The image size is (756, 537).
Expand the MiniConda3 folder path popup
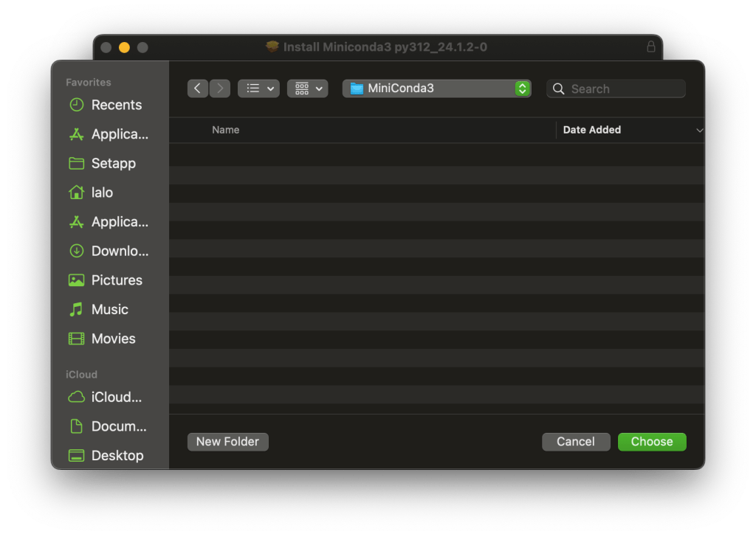[436, 89]
